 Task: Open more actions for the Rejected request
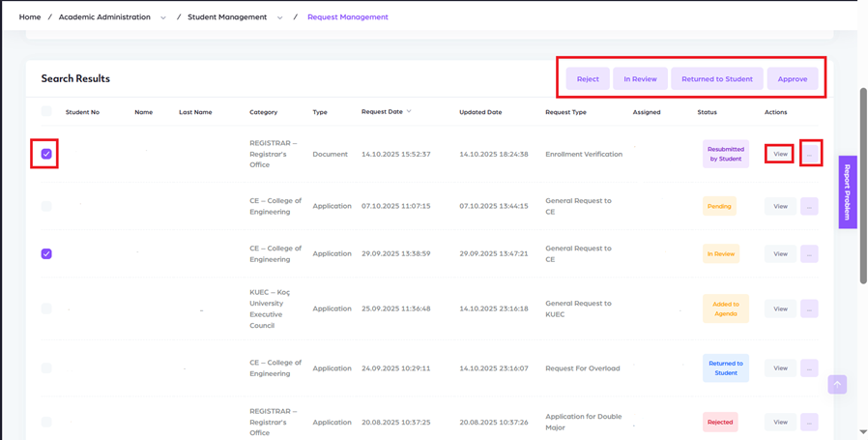point(810,423)
